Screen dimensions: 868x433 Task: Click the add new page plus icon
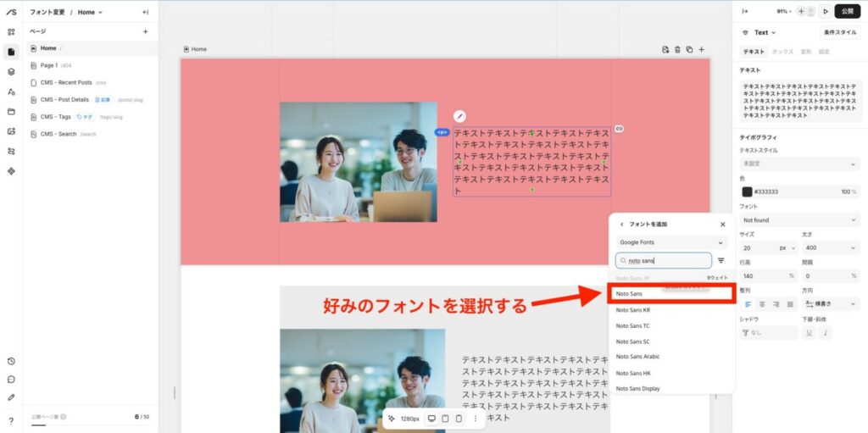click(145, 31)
